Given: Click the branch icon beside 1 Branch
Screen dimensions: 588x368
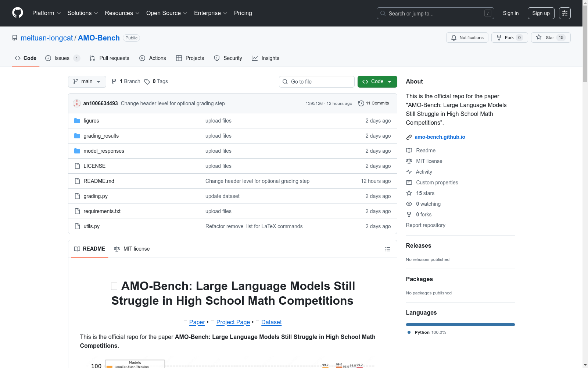Looking at the screenshot, I should 114,82.
